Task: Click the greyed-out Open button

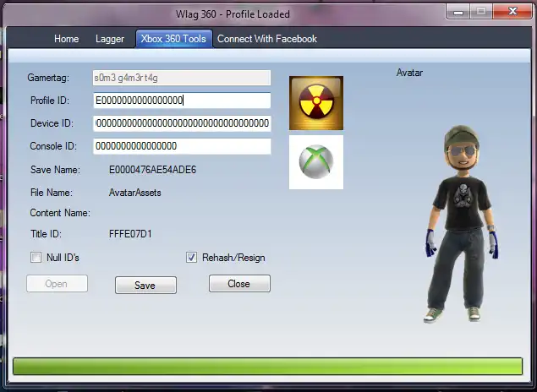Action: pyautogui.click(x=57, y=284)
